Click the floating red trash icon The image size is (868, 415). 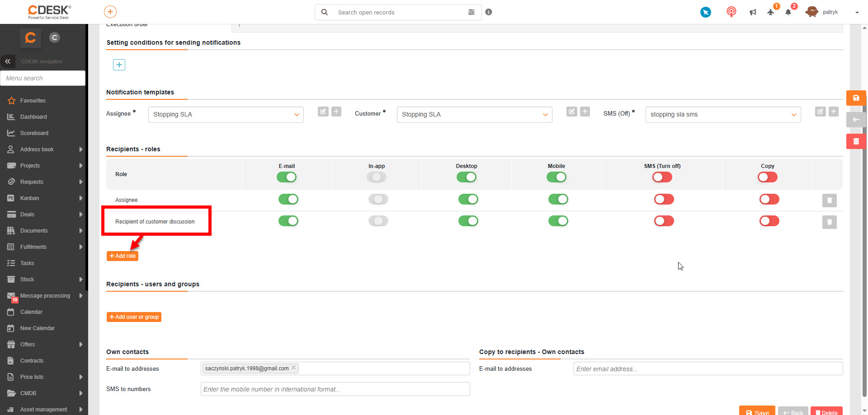(x=856, y=141)
